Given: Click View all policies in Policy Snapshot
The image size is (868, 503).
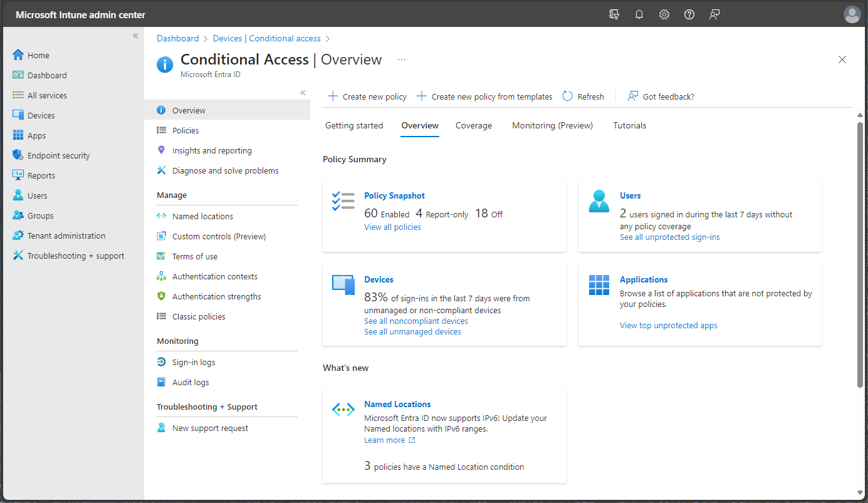Looking at the screenshot, I should click(x=392, y=227).
